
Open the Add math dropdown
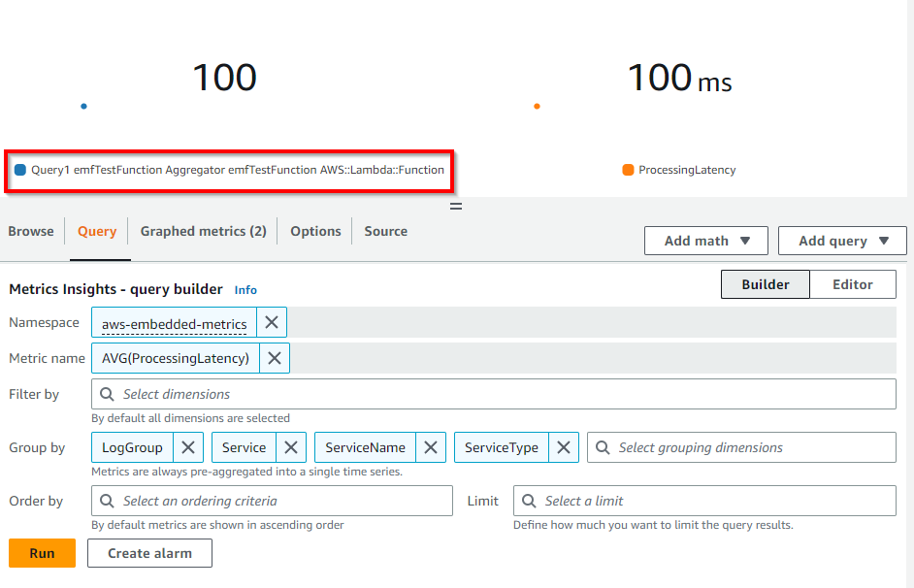[x=706, y=241]
